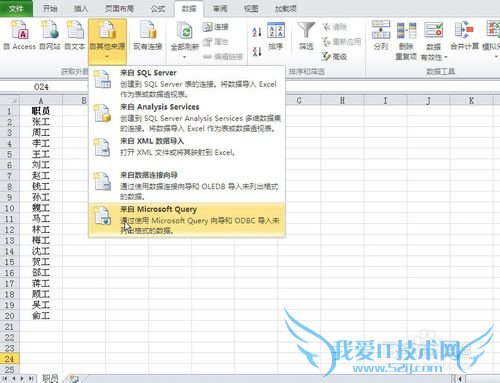Click the Properties (属性) button

point(216,42)
